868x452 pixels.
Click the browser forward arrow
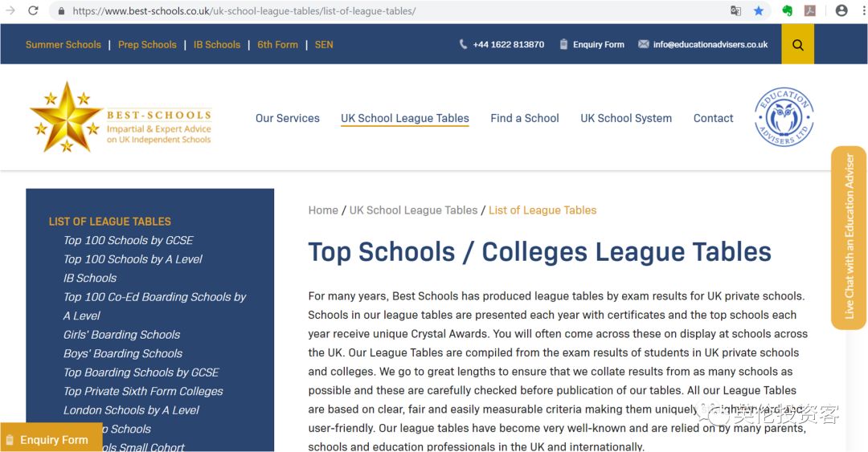tap(10, 10)
